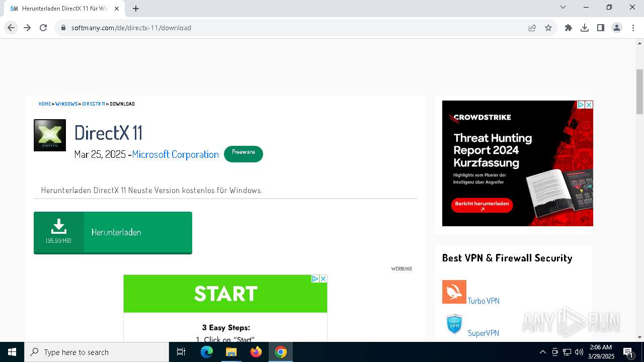Click the SuperVPN shield icon
The image size is (644, 362).
click(x=454, y=324)
